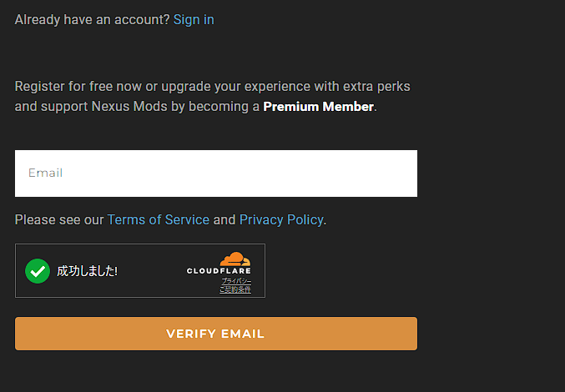Click the green success checkmark icon
Image resolution: width=565 pixels, height=392 pixels.
[38, 271]
